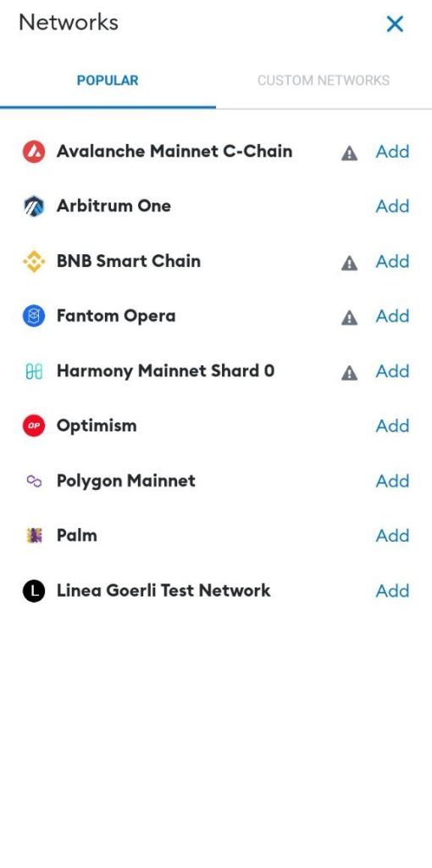Viewport: 432px width, 868px height.
Task: Click the Avalanche network logo icon
Action: pos(34,152)
